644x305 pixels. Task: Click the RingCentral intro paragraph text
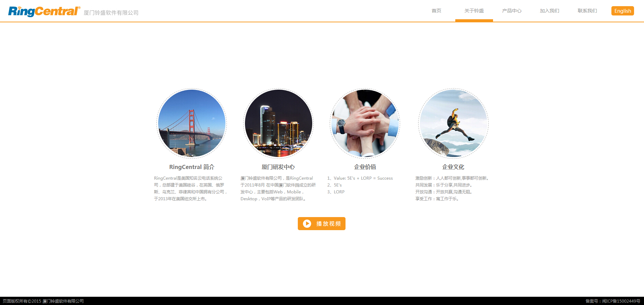[191, 189]
